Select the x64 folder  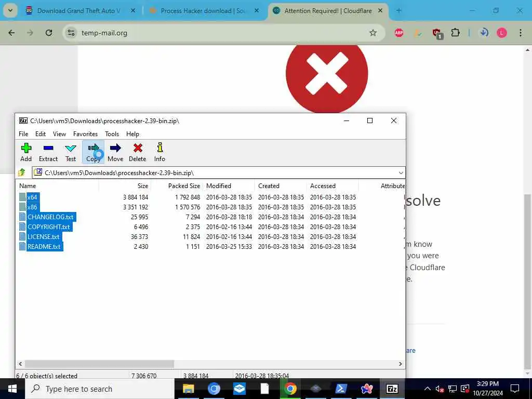pos(32,197)
